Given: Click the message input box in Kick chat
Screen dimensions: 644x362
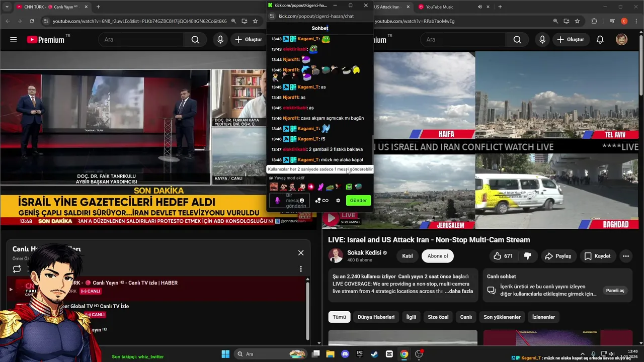Looking at the screenshot, I should (289, 201).
